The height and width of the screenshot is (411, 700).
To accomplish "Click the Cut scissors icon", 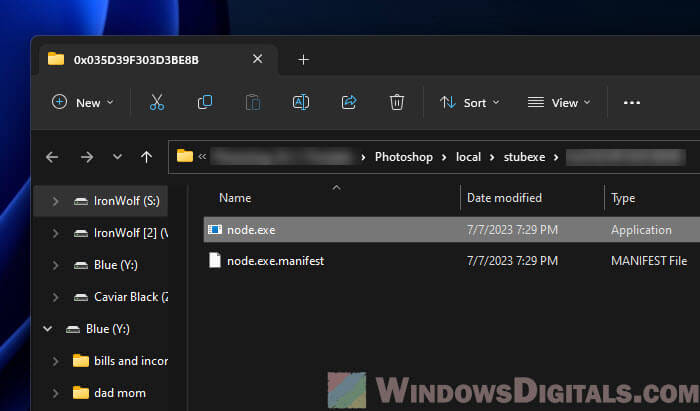I will pos(157,102).
